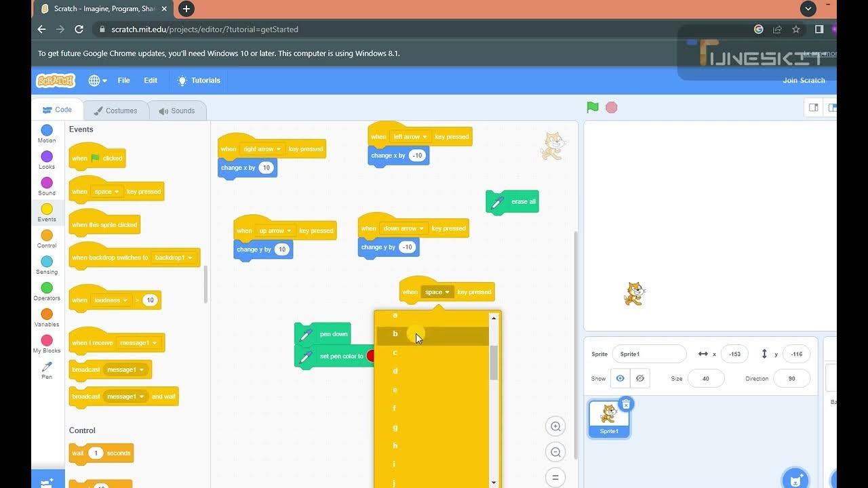868x488 pixels.
Task: Open the Sound block category
Action: tap(47, 186)
